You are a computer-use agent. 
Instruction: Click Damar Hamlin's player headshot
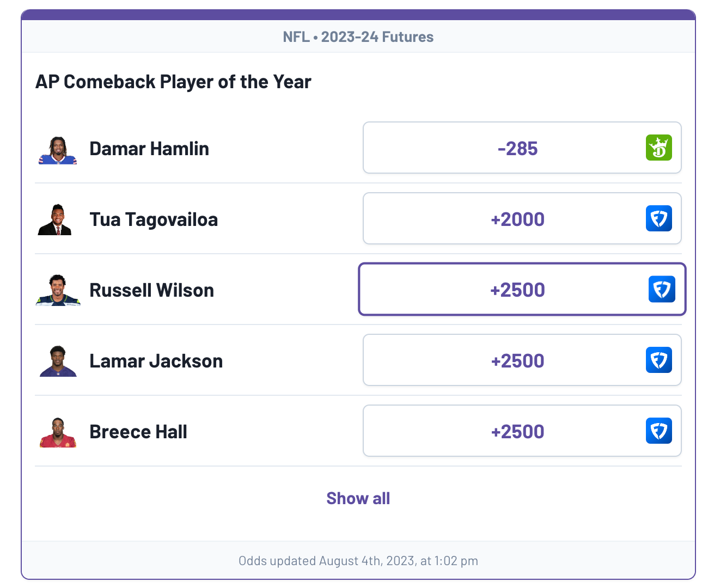tap(58, 150)
